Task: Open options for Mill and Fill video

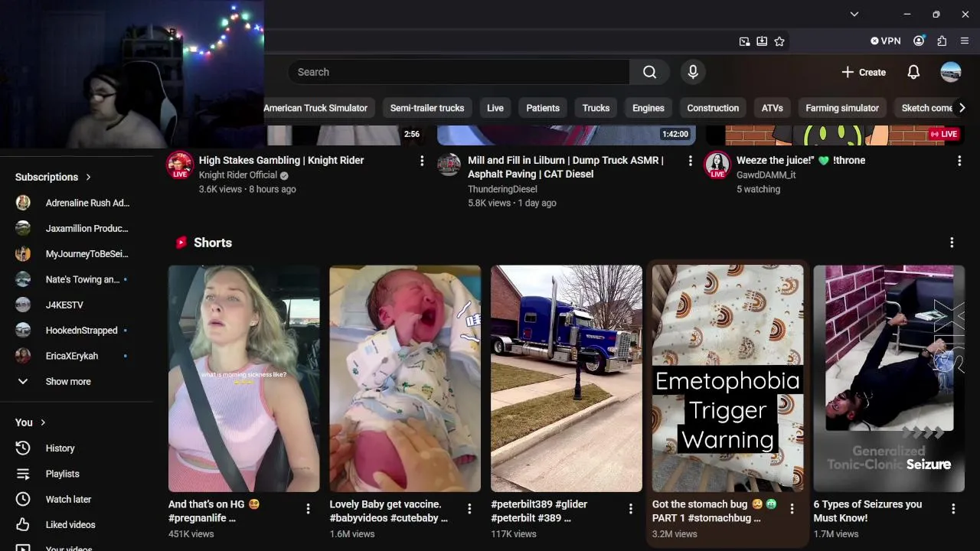Action: pyautogui.click(x=691, y=161)
